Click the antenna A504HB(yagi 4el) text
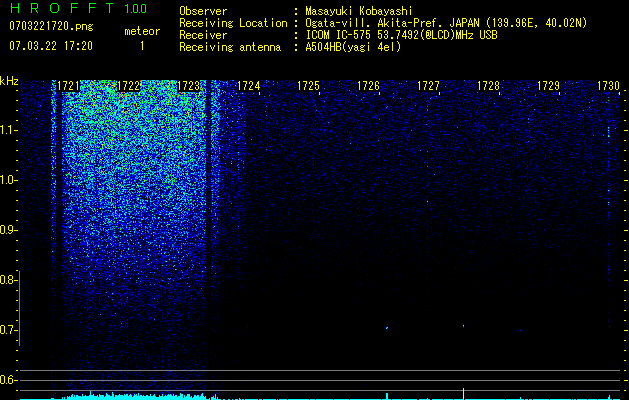 353,47
